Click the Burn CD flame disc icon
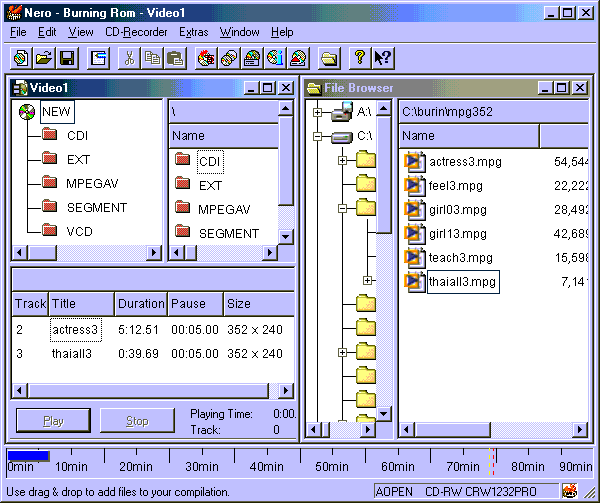This screenshot has width=600, height=503. (206, 58)
